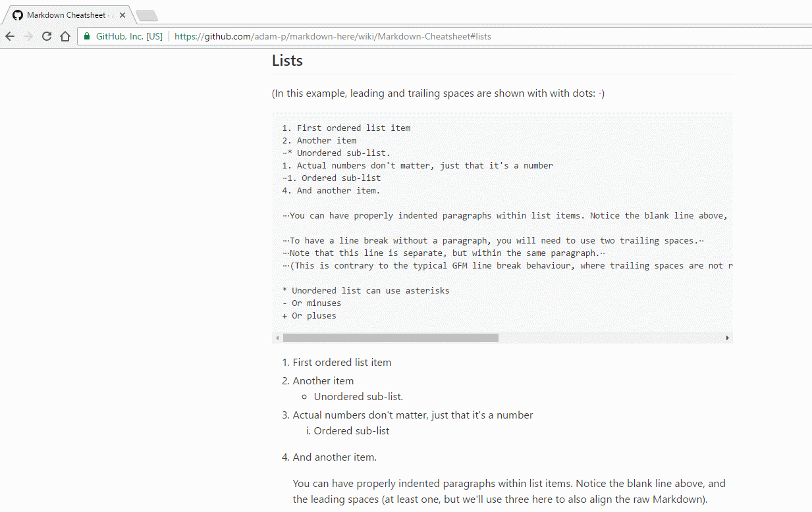Go to the browser Home page
Image resolution: width=812 pixels, height=512 pixels.
65,37
